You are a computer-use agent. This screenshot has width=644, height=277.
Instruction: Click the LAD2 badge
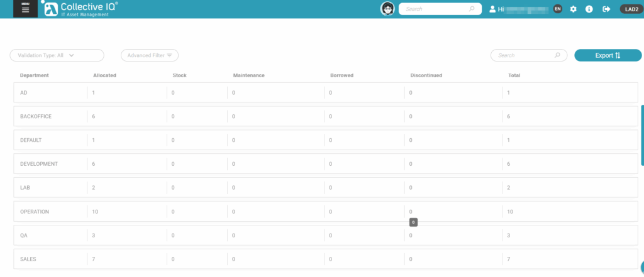point(630,9)
